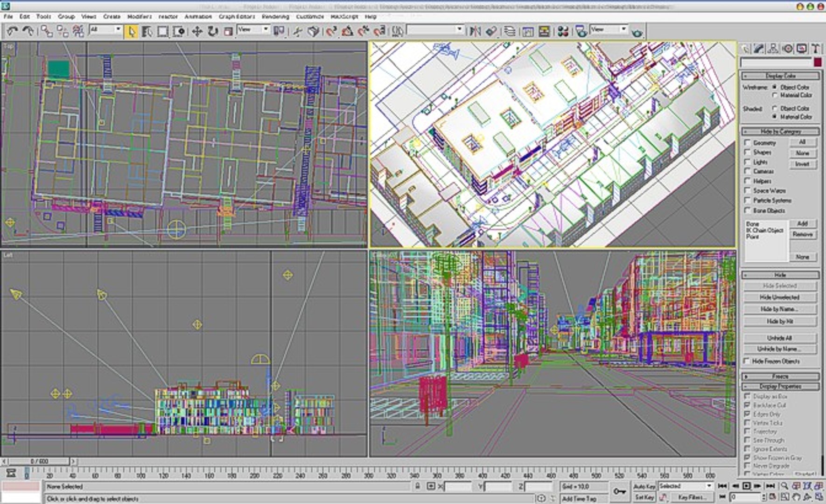The image size is (826, 504).
Task: Open the key mode 'Selected' dropdown
Action: tap(686, 486)
